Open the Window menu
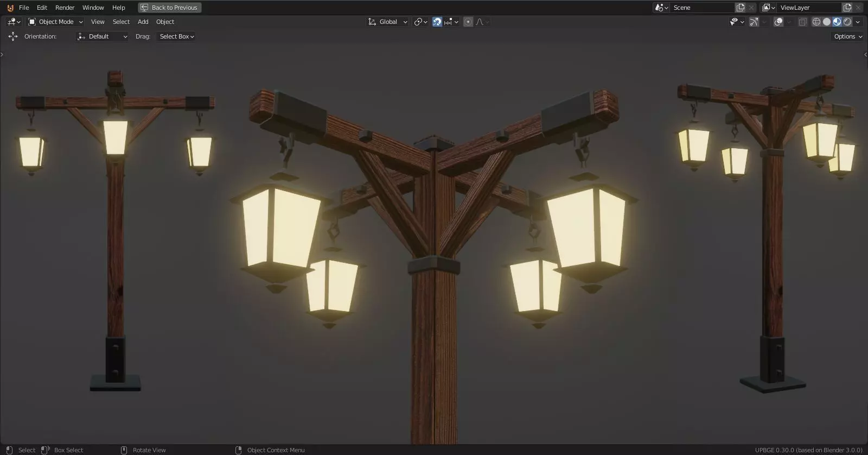Viewport: 868px width, 455px height. pos(93,8)
